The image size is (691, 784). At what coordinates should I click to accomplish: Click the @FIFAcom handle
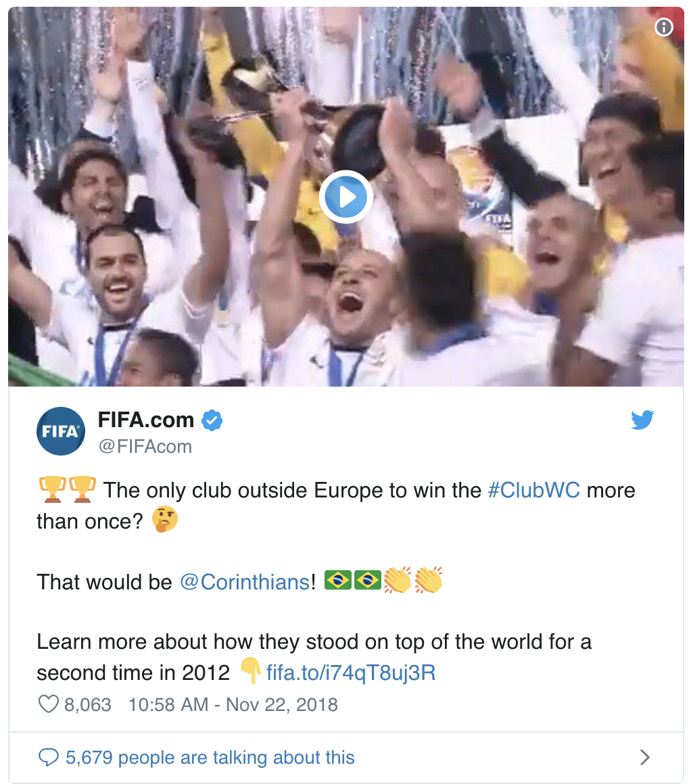tap(145, 447)
